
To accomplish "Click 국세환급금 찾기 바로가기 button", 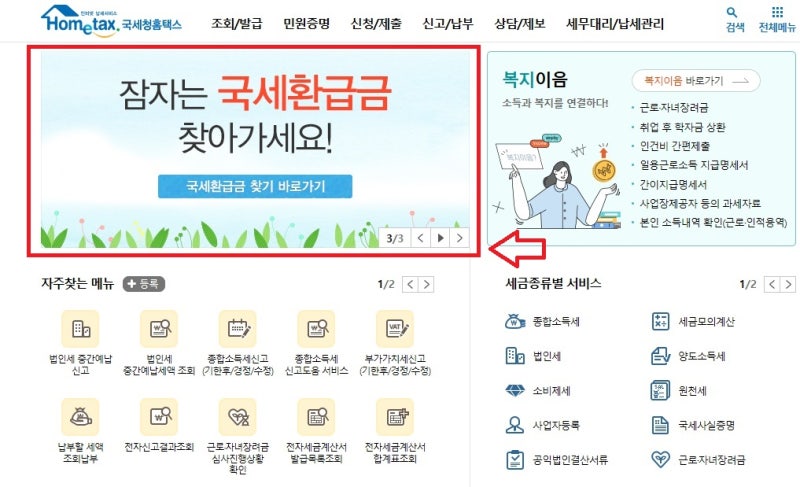I will tap(255, 186).
